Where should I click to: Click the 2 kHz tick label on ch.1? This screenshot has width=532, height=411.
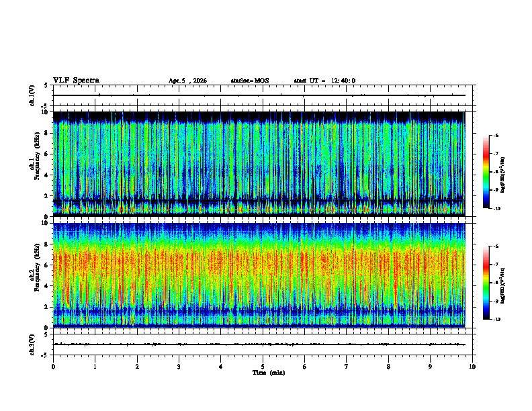click(47, 195)
